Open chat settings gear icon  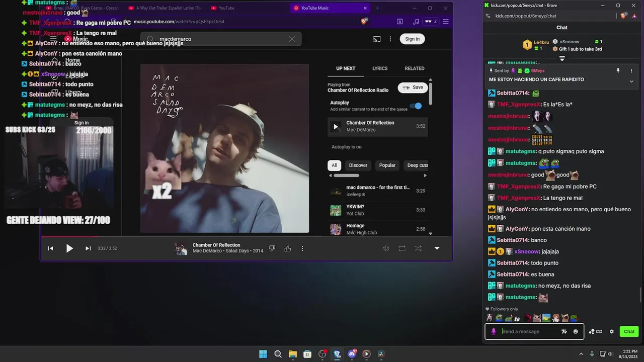[x=612, y=331]
